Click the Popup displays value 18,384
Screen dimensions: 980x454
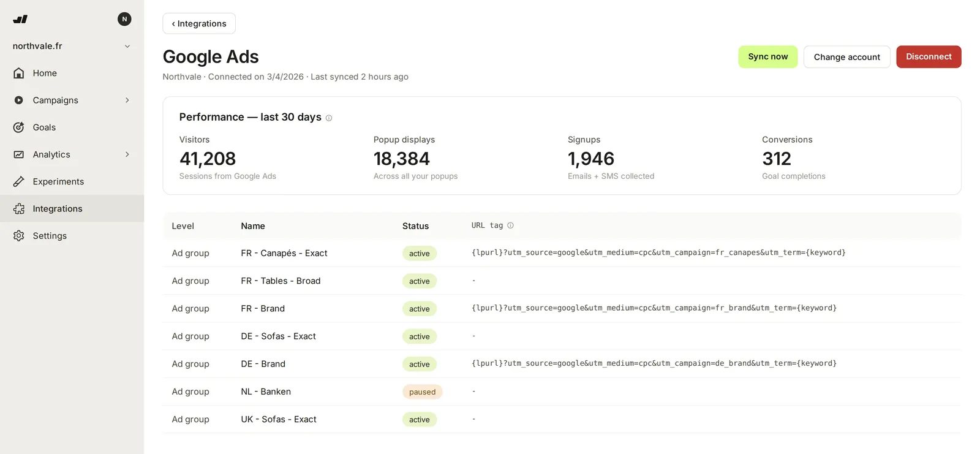click(402, 159)
